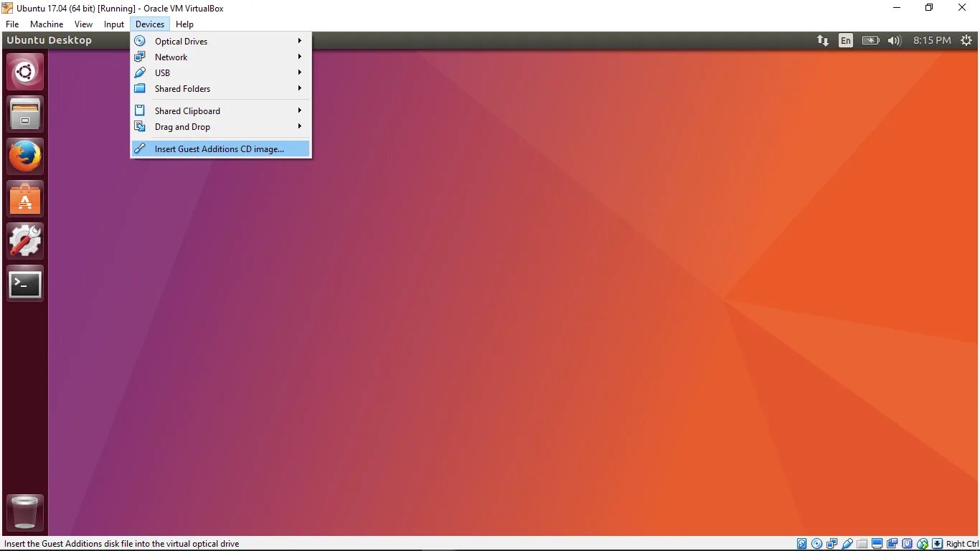Launch Terminal from the dock
980x551 pixels.
tap(25, 284)
